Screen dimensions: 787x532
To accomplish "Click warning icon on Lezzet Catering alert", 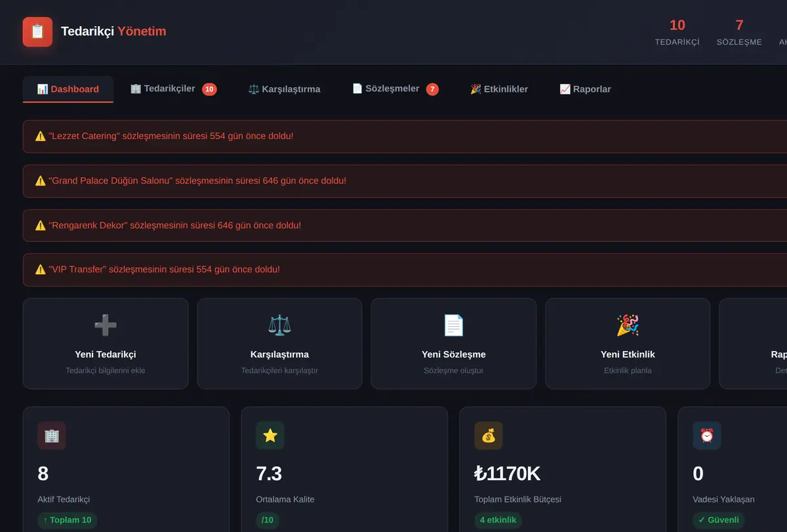I will pos(41,136).
